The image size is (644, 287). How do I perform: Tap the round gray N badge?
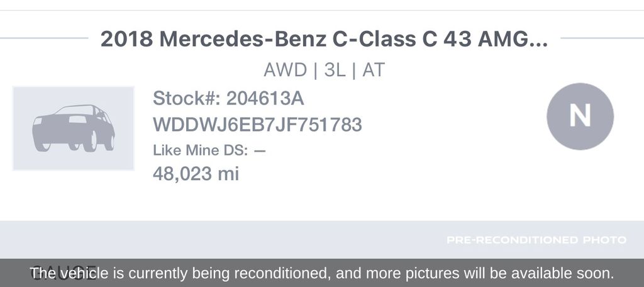(x=580, y=116)
